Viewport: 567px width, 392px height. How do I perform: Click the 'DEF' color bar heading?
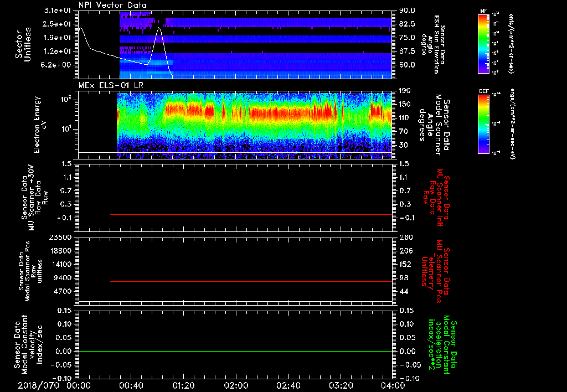click(x=483, y=91)
